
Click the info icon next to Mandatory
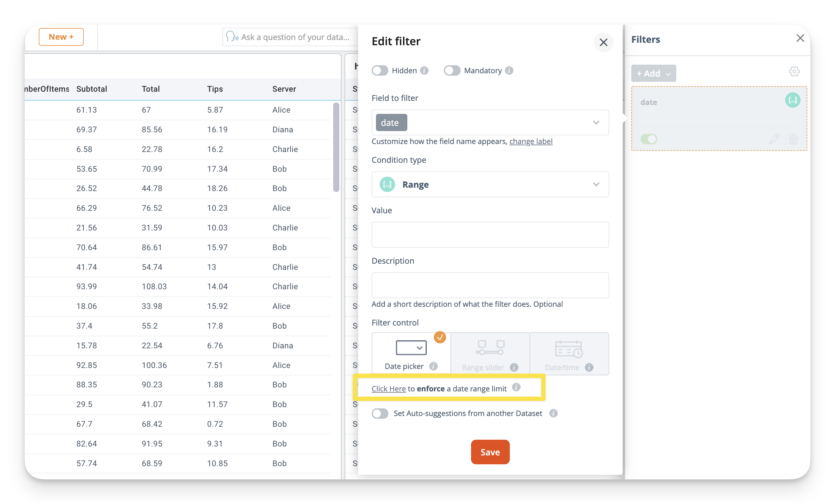point(509,70)
